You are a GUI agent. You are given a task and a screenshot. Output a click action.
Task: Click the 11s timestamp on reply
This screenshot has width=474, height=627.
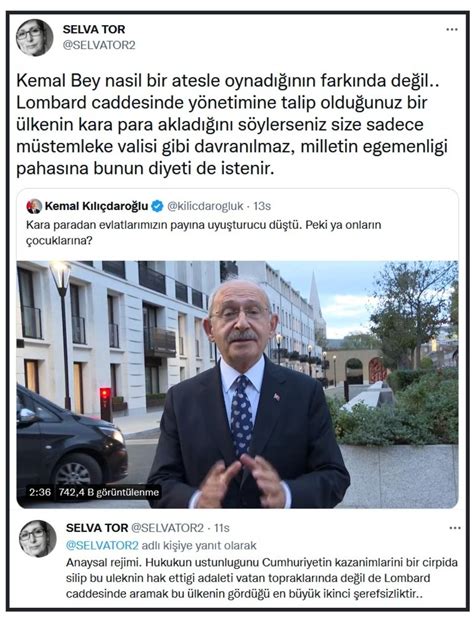222,528
